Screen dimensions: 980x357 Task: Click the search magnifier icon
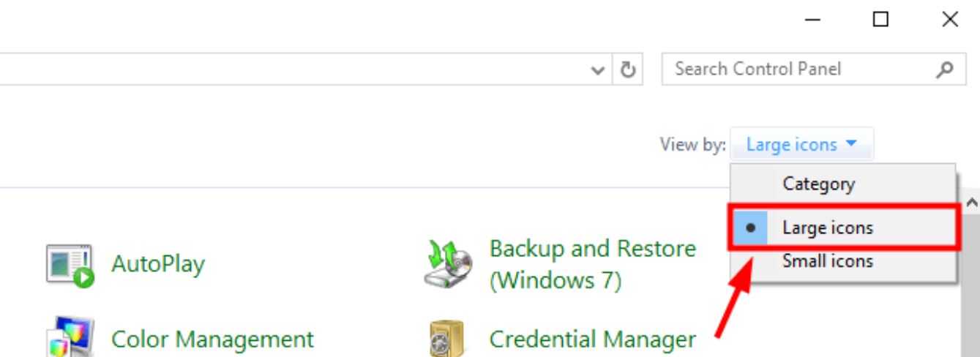coord(945,69)
